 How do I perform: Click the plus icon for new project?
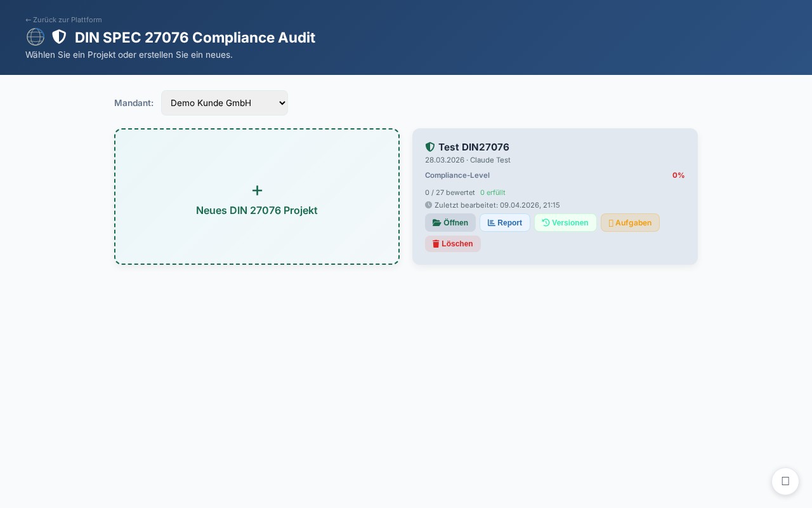257,190
